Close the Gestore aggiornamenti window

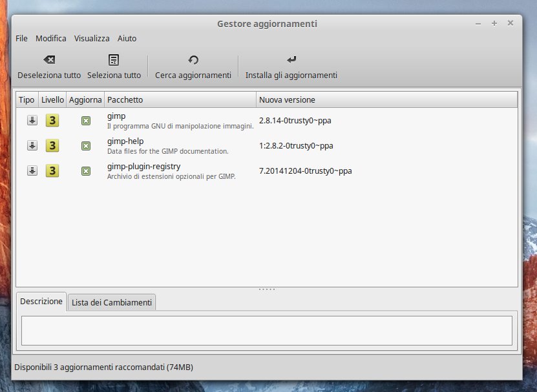[511, 23]
